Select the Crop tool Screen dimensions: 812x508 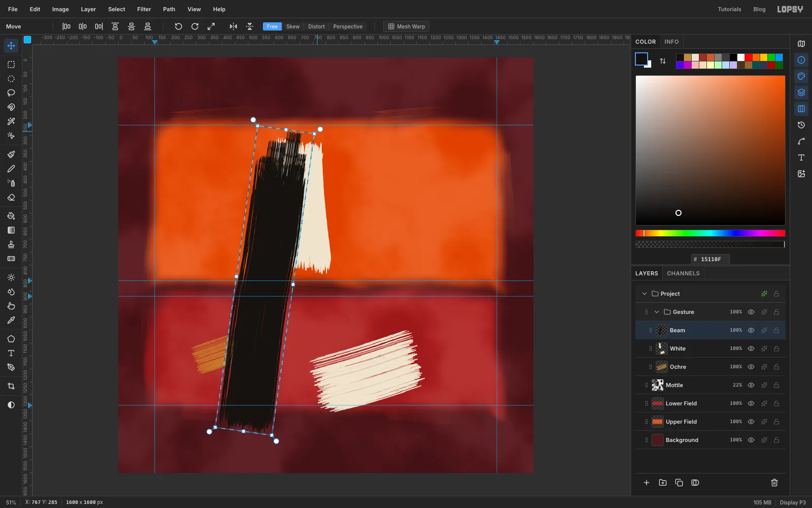[11, 386]
